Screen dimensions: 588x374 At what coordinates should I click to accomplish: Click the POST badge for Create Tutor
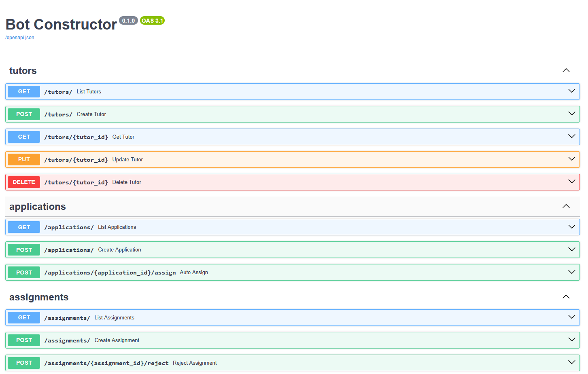[x=24, y=114]
